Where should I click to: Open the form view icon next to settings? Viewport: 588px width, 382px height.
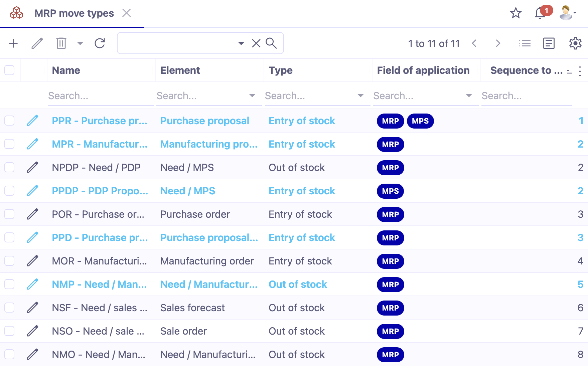(x=549, y=43)
